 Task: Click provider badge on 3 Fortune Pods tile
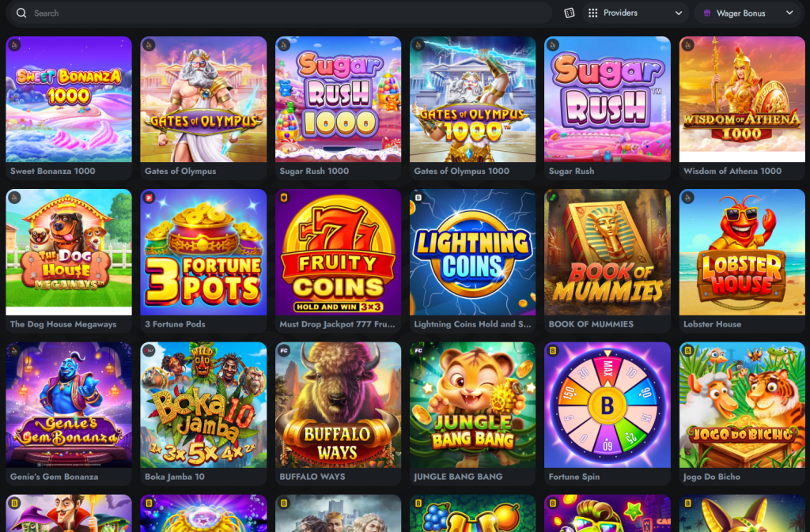point(149,198)
